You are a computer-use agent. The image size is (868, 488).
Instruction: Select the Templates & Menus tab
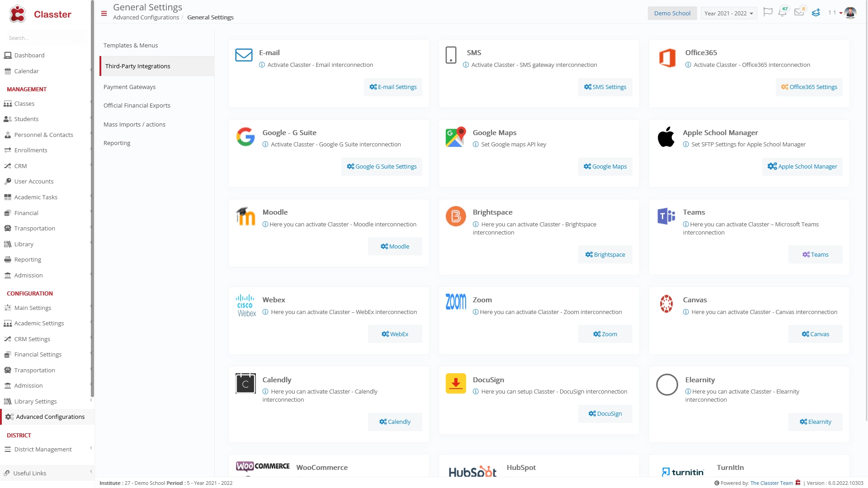(131, 45)
